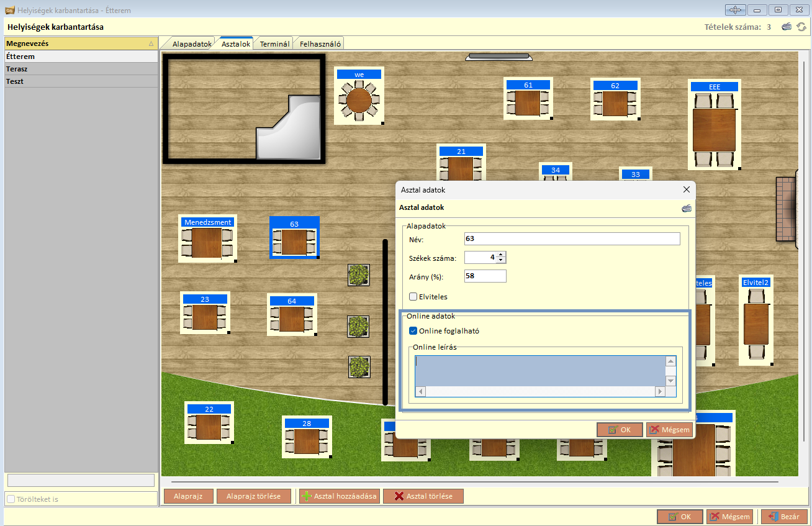This screenshot has height=526, width=812.
Task: Click the middle plant pot decoration
Action: tap(359, 327)
